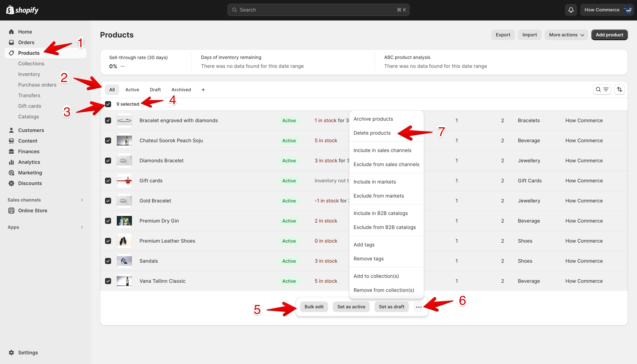The height and width of the screenshot is (364, 637).
Task: Uncheck the Premium Leather Shoes row
Action: click(x=108, y=241)
